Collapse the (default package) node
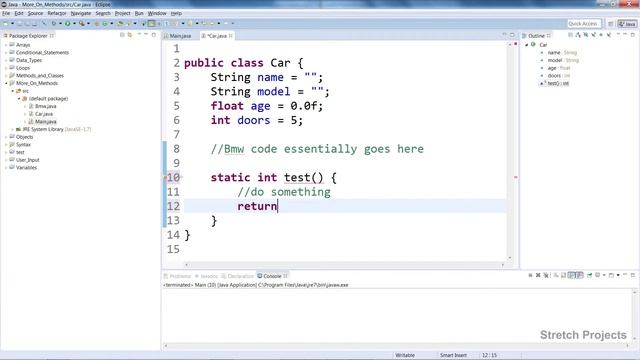 19,99
